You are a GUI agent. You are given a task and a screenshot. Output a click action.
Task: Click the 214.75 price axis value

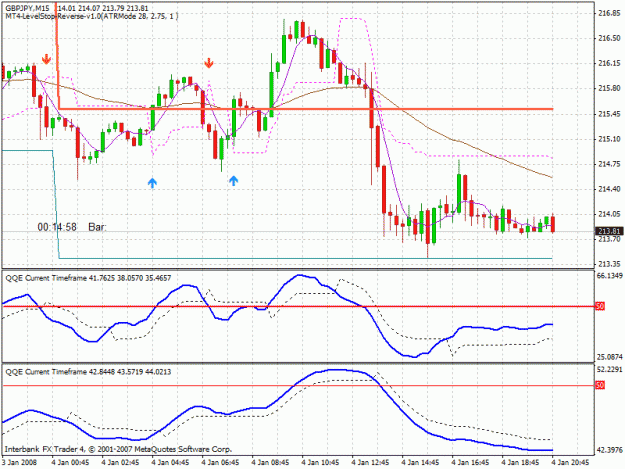point(609,164)
